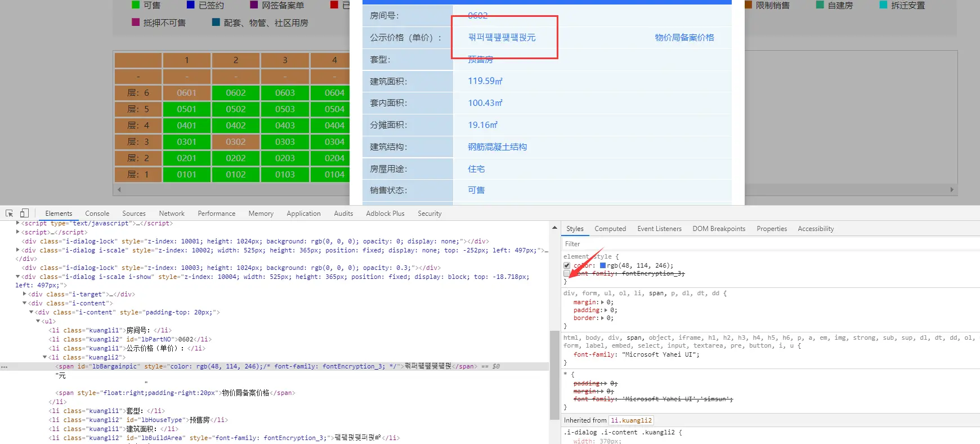Enable the font-family fontEncryption_3 checkbox
980x444 pixels.
[567, 273]
